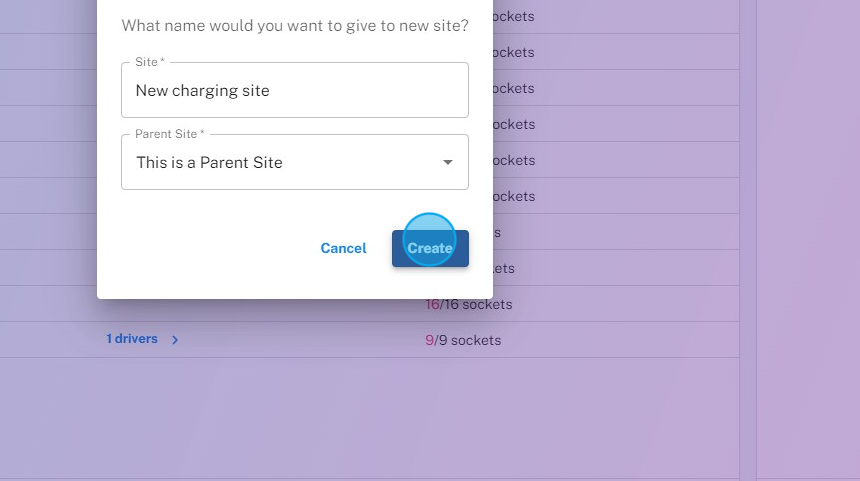The width and height of the screenshot is (860, 481).
Task: Click the 'Site *' field label
Action: 150,62
